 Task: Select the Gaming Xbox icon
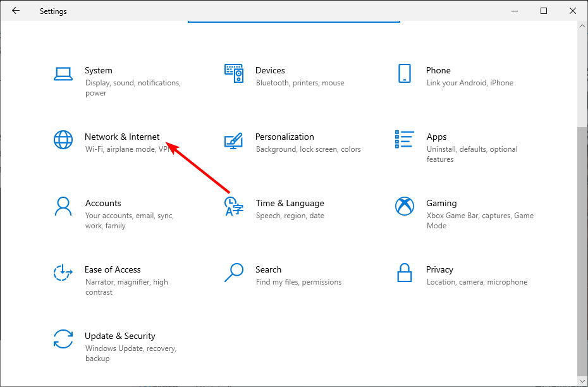click(404, 206)
